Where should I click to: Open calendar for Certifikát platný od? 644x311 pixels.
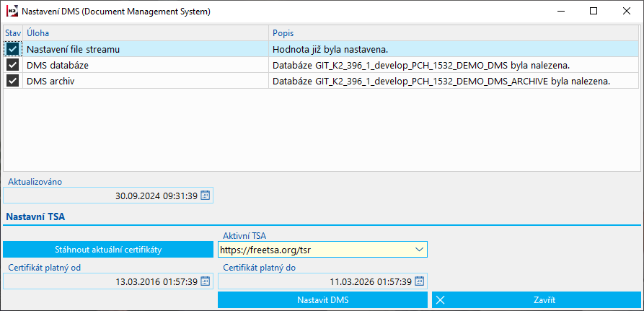pos(205,281)
